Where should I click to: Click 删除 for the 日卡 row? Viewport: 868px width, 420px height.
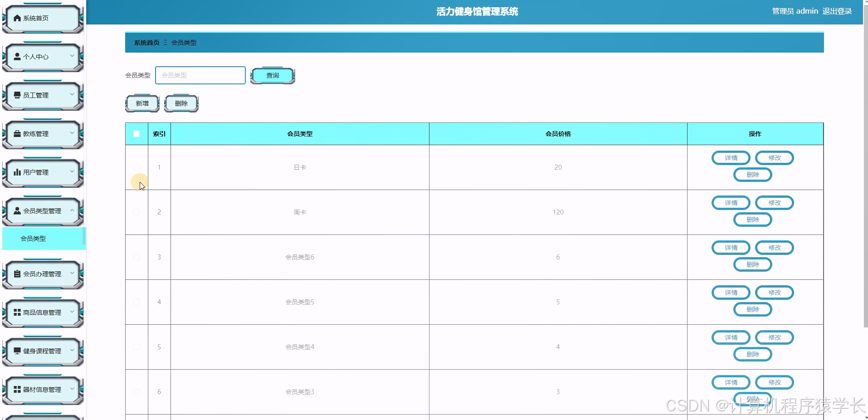[753, 175]
